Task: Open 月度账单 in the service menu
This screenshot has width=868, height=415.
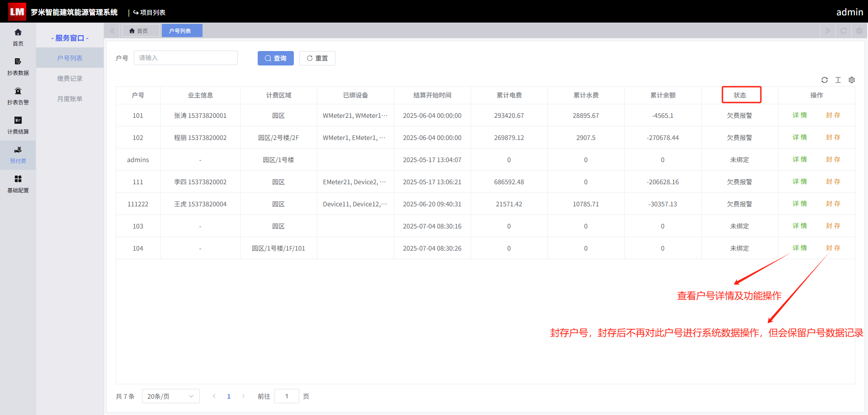Action: (x=70, y=98)
